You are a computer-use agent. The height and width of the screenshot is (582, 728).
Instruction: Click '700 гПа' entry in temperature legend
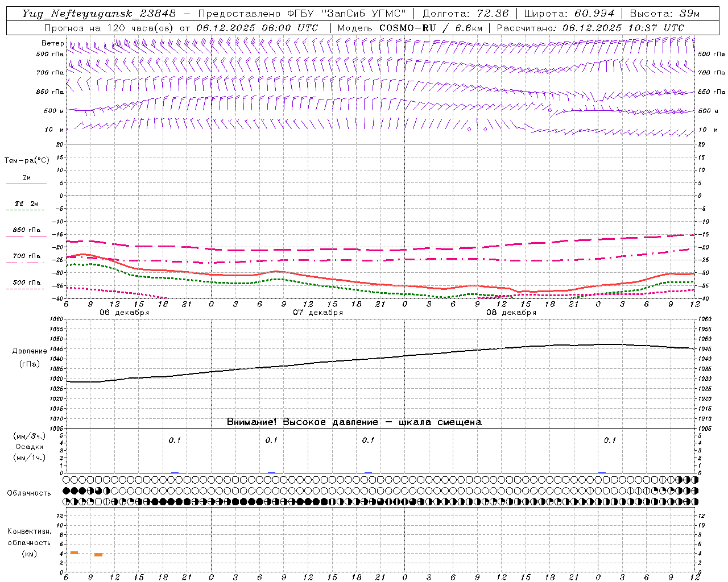tap(27, 256)
